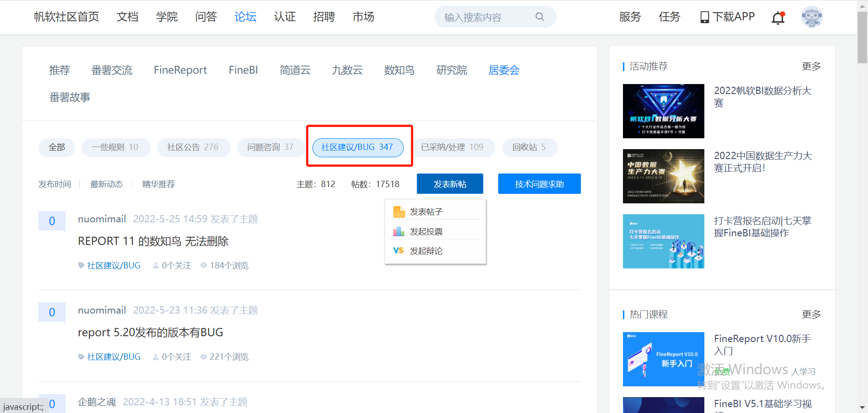The width and height of the screenshot is (868, 413).
Task: Sort posts by 发布时间
Action: pos(55,184)
